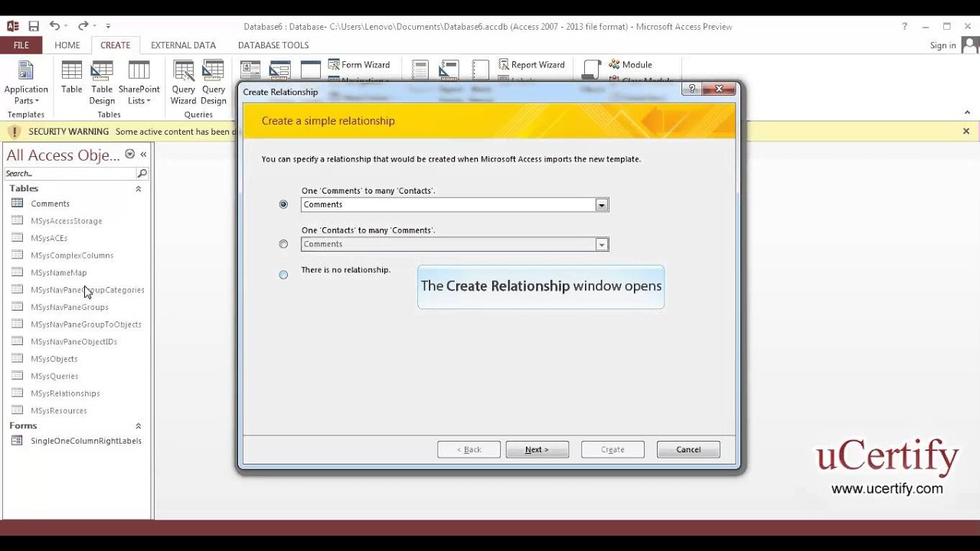Click the Redo arrow
The image size is (980, 551).
click(x=83, y=26)
